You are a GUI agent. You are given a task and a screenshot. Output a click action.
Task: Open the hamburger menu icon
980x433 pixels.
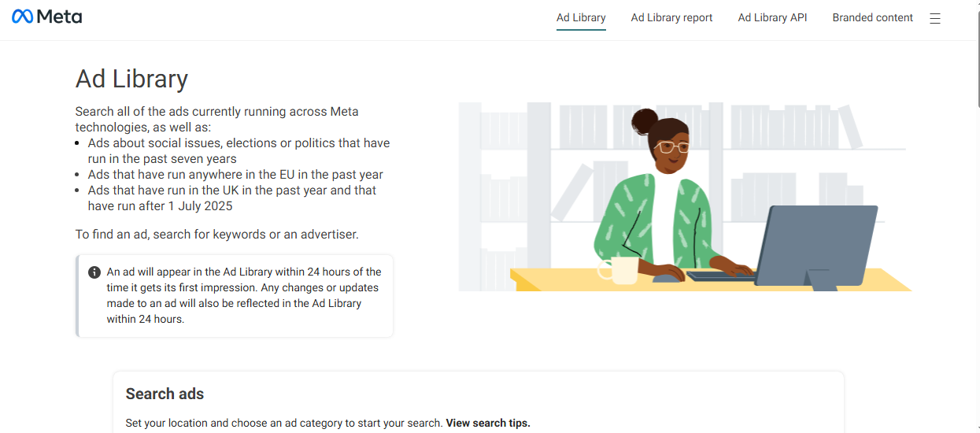coord(935,18)
